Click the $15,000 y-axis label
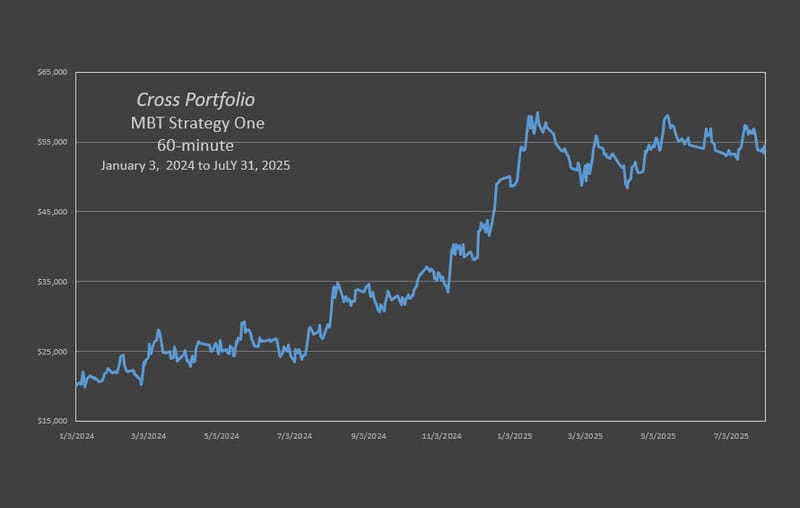 point(52,421)
